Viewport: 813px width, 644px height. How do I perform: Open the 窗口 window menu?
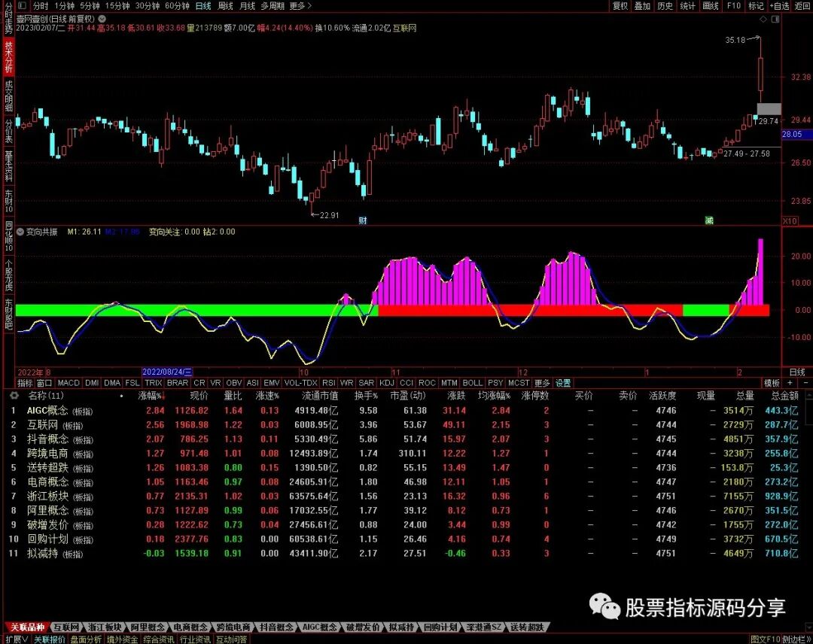pos(44,383)
